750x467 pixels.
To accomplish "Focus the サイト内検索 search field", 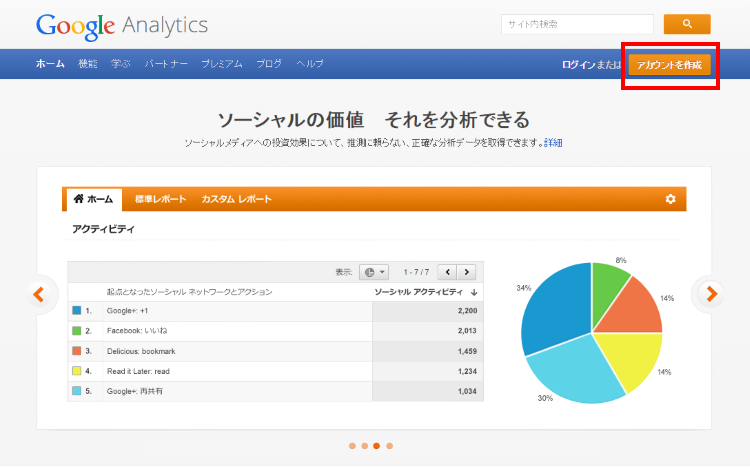I will click(x=577, y=24).
